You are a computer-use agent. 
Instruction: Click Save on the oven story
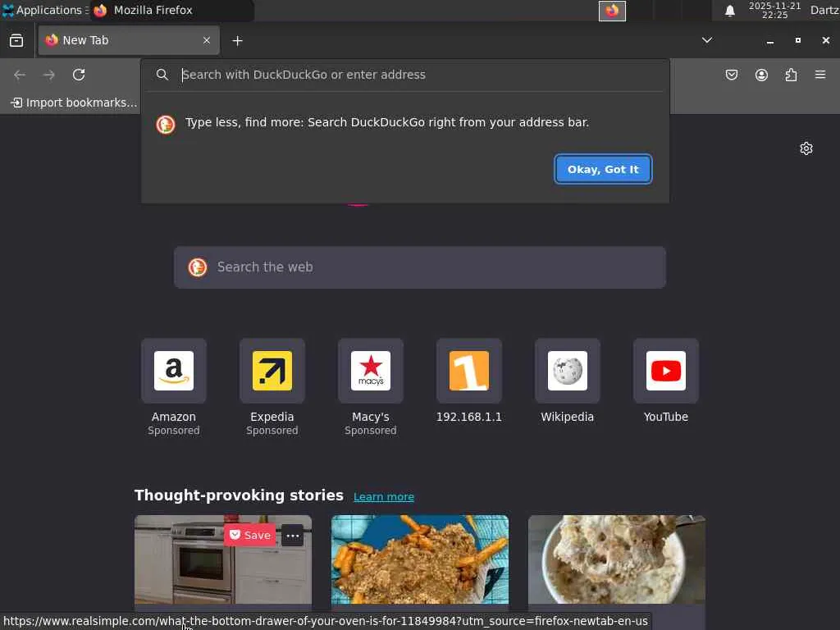[x=249, y=535]
